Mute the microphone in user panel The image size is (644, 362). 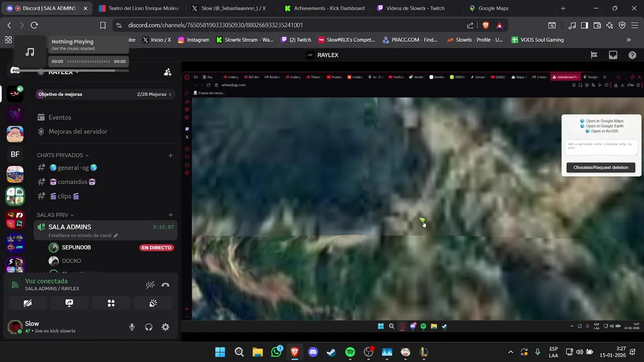(132, 327)
